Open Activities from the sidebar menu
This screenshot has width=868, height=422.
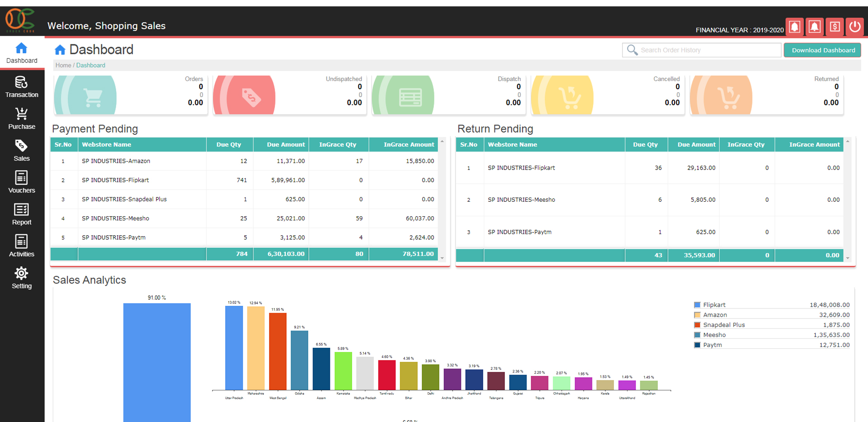[21, 246]
